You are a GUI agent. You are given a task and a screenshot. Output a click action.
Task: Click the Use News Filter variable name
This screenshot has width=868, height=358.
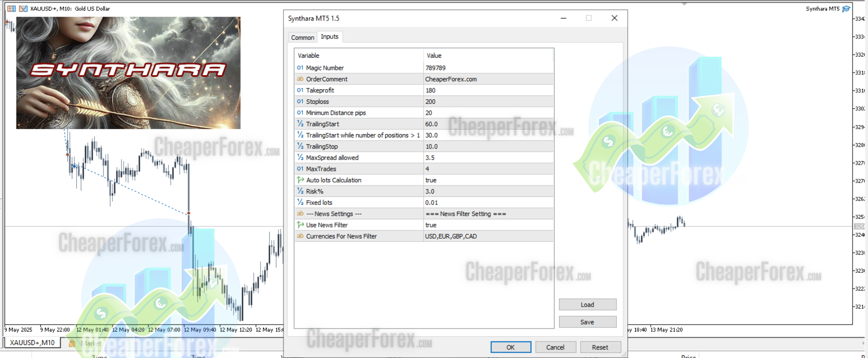pos(327,225)
